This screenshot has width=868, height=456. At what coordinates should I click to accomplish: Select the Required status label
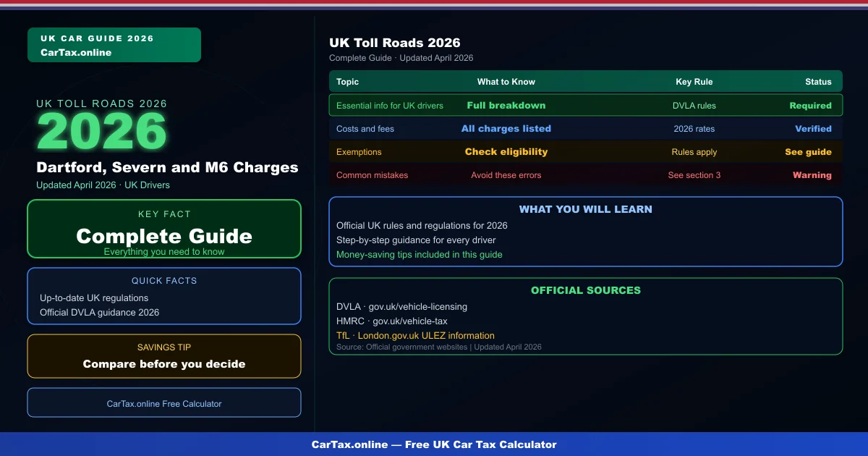tap(811, 106)
